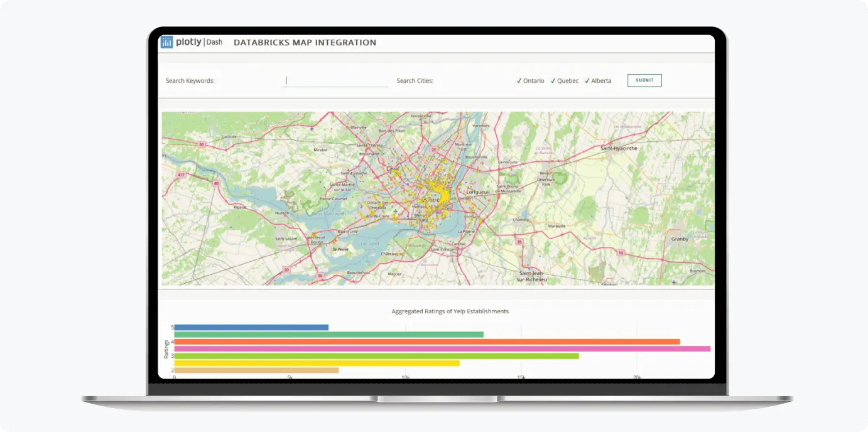Click the "Search Keywords:" label
This screenshot has height=432, width=868.
[190, 80]
